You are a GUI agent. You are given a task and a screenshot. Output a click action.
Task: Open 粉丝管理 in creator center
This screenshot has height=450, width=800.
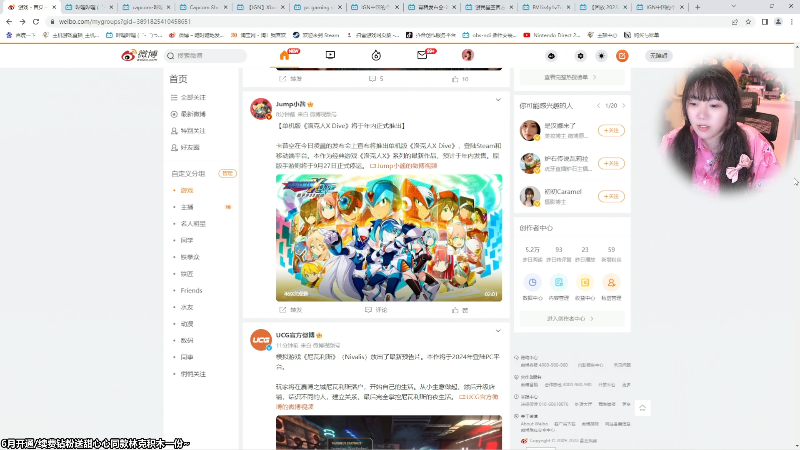click(x=611, y=287)
